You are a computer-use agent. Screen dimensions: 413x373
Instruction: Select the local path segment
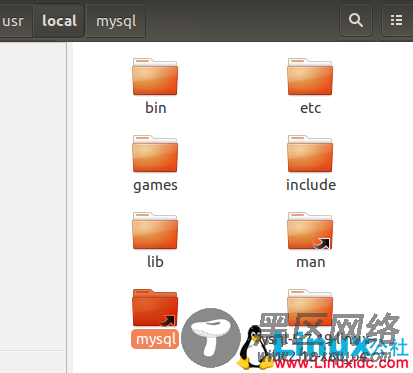tap(59, 21)
